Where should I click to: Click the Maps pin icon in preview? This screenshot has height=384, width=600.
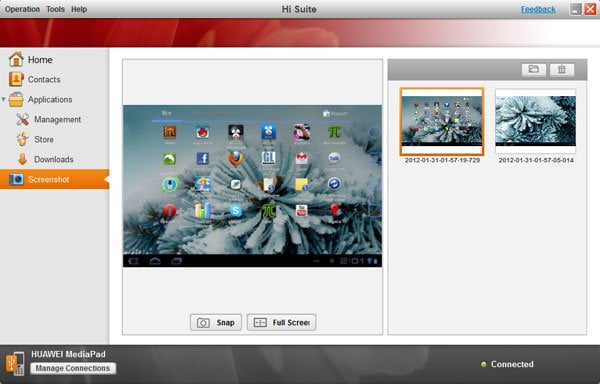tap(334, 210)
